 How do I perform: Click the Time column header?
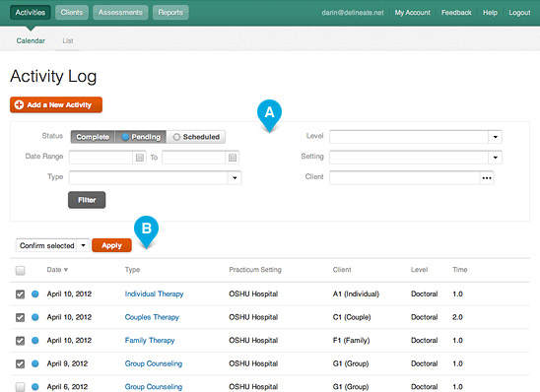coord(460,270)
